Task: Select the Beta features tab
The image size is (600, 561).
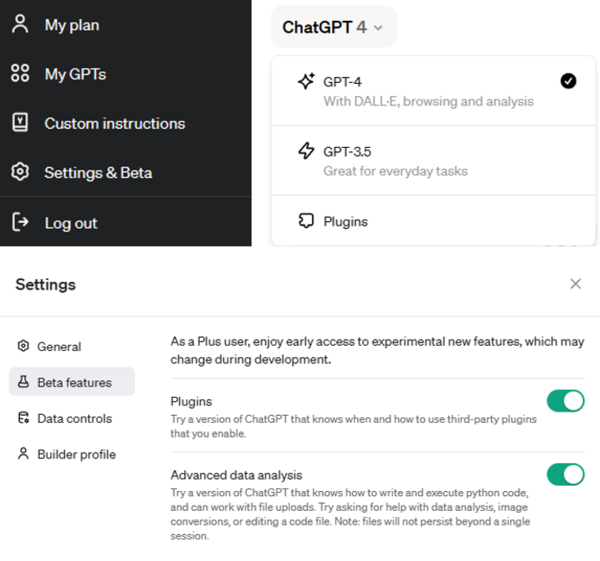Action: click(74, 382)
